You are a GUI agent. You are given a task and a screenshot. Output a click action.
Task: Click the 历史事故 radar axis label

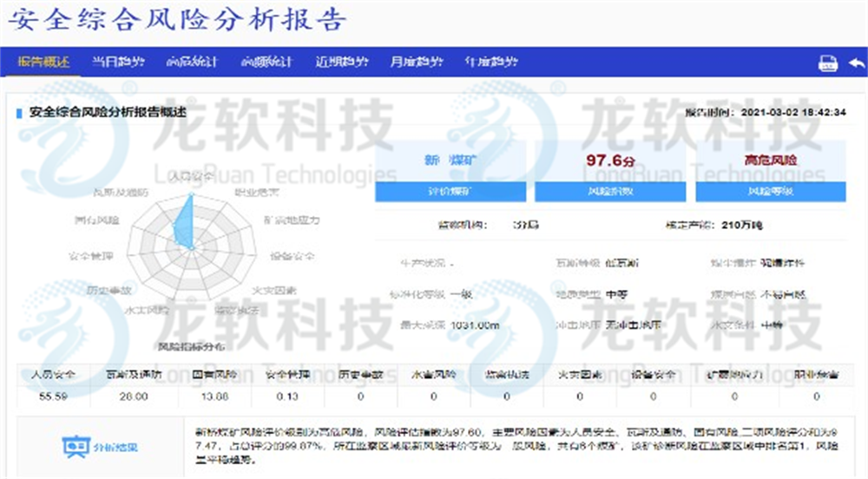[109, 290]
